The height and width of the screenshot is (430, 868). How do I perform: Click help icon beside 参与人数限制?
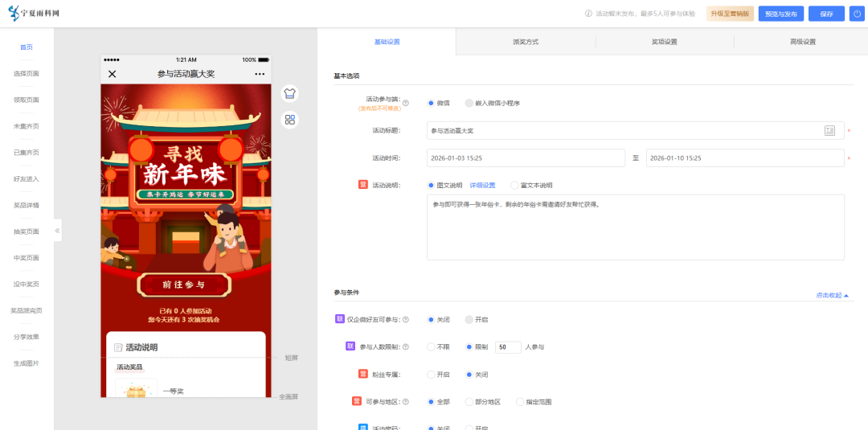tap(405, 347)
